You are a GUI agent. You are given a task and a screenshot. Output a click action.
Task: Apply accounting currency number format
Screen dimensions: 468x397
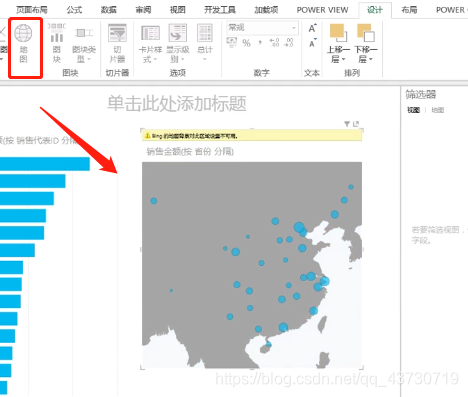pyautogui.click(x=232, y=43)
